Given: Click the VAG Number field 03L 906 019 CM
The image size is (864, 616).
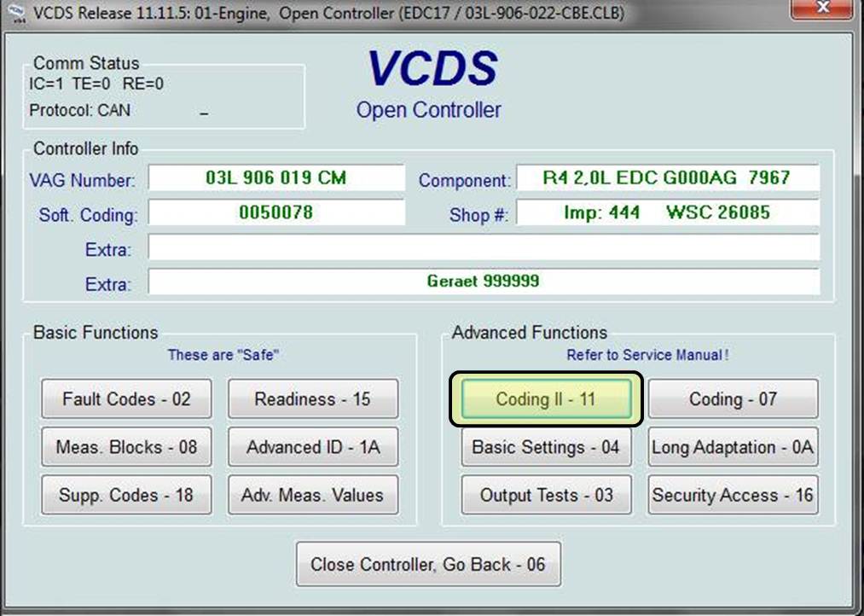Looking at the screenshot, I should pos(276,178).
